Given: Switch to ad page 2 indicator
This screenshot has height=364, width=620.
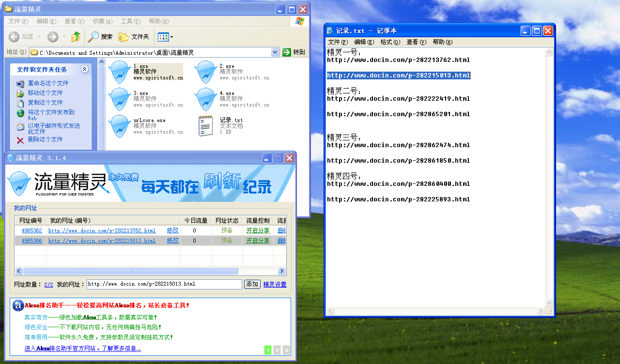Looking at the screenshot, I should pos(277,350).
